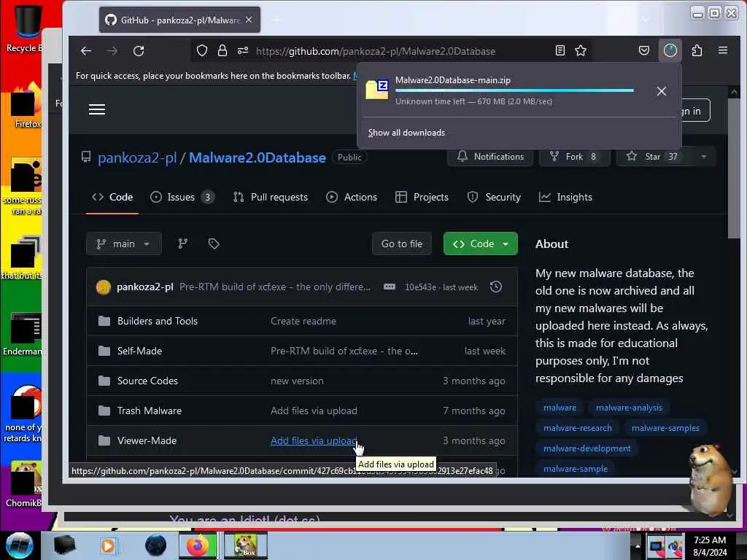The width and height of the screenshot is (747, 560).
Task: Show hidden system tray icons
Action: [x=638, y=545]
